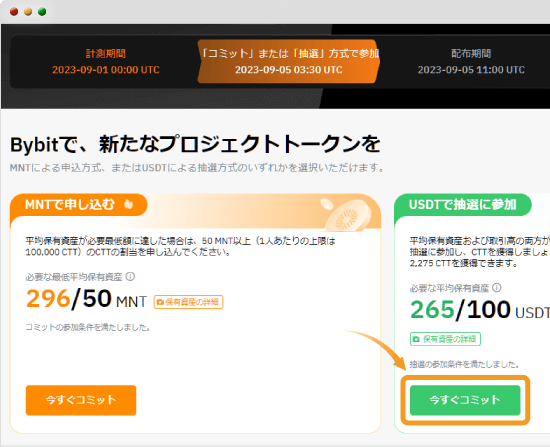Select the USDTで抽選に参加 card header
Screen dimensions: 550x447
click(x=463, y=205)
